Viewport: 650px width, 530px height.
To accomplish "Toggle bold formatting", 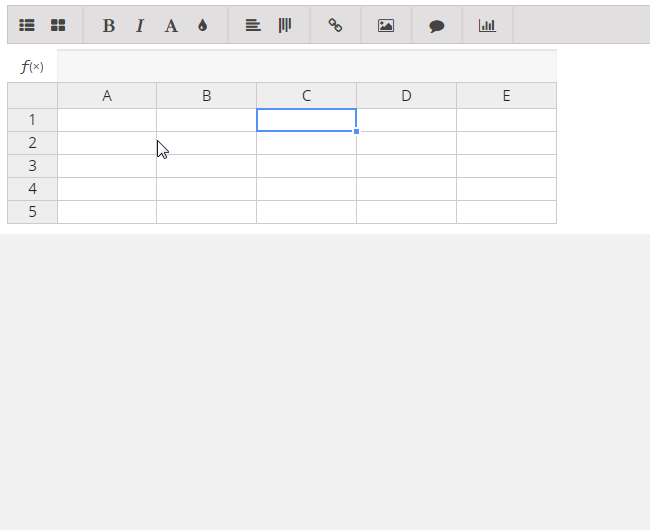I will pos(109,26).
